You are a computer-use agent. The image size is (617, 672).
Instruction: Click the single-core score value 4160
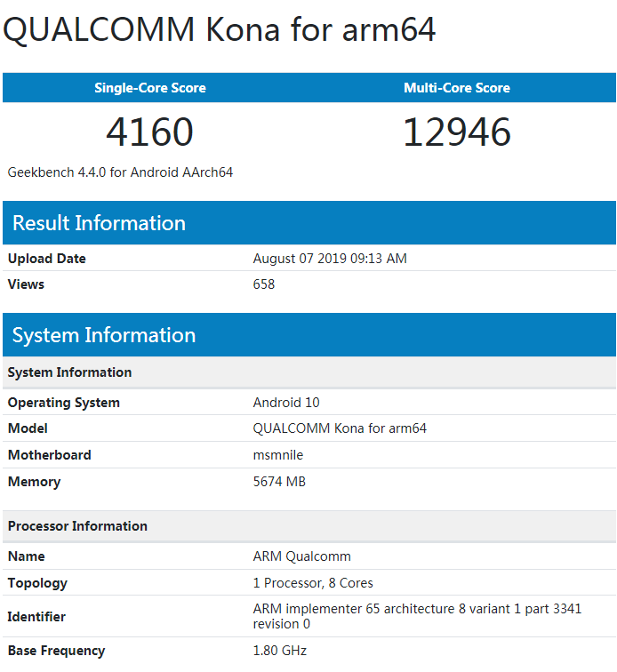150,132
